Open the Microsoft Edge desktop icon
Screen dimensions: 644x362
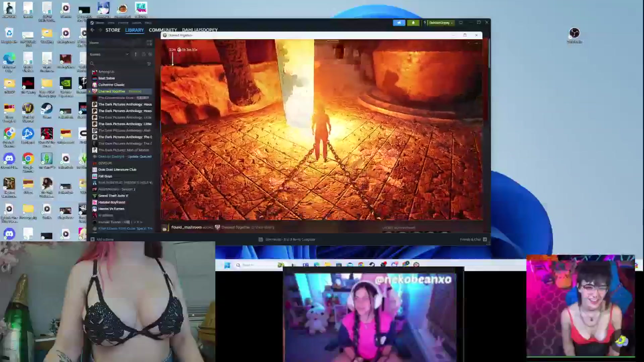tap(9, 62)
